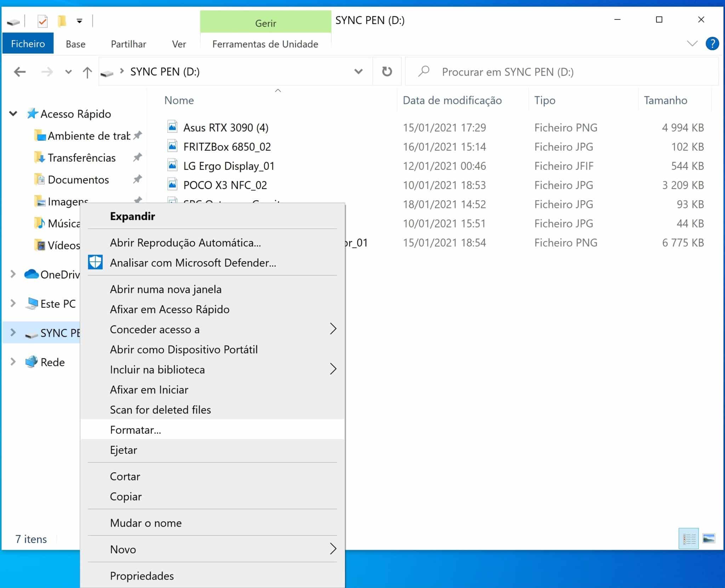The width and height of the screenshot is (725, 588).
Task: Open the quick access toolbar customize dropdown
Action: [80, 21]
